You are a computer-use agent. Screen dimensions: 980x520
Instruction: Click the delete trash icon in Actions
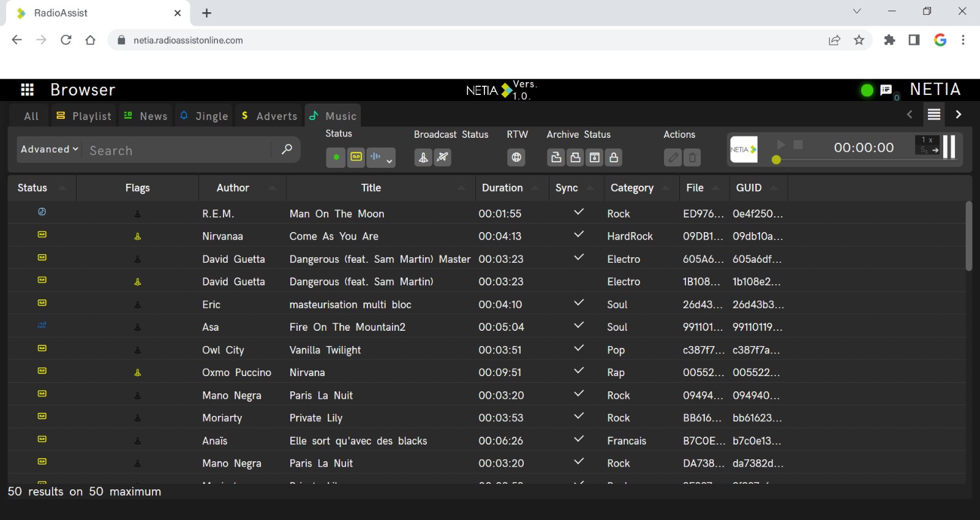click(x=692, y=157)
